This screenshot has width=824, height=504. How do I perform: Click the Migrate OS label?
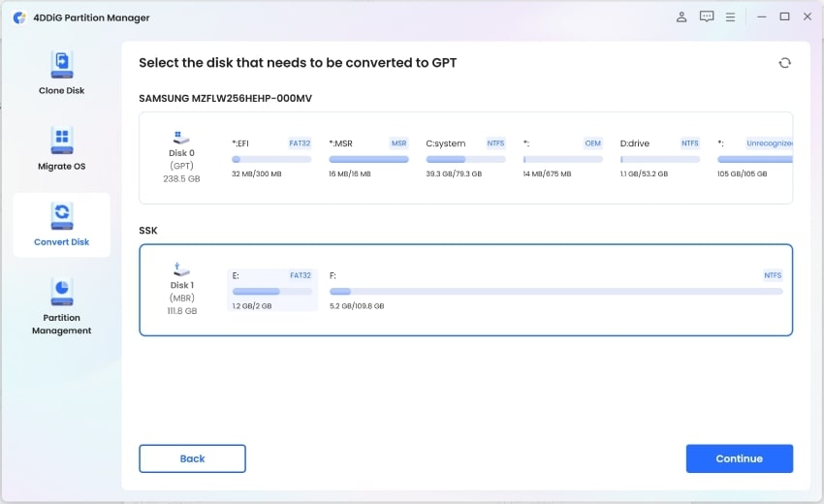click(61, 166)
